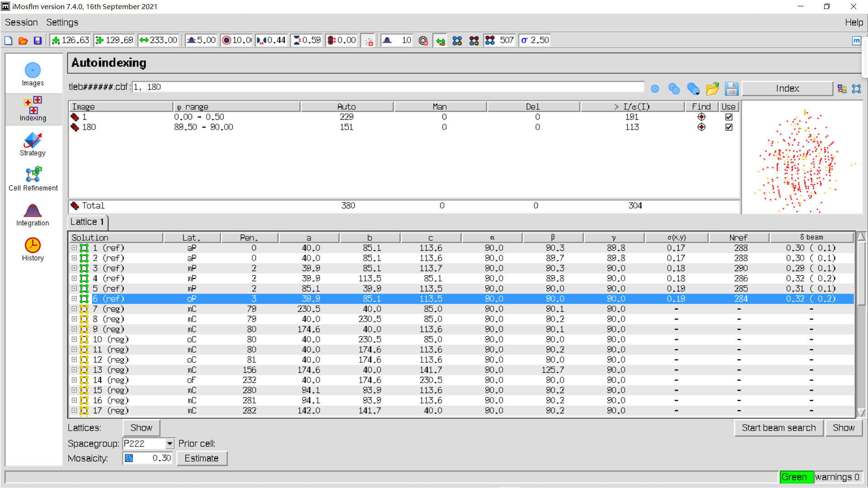Select the Lattice 1 tab
The height and width of the screenshot is (488, 868).
pyautogui.click(x=87, y=222)
